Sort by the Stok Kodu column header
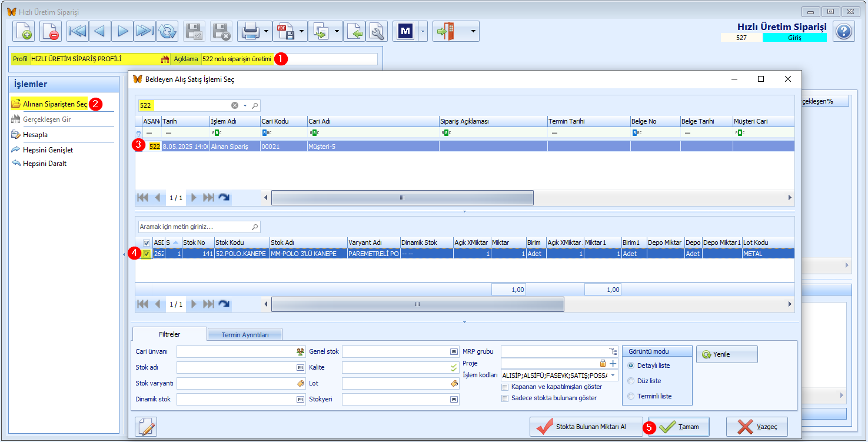The height and width of the screenshot is (442, 868). [x=242, y=242]
